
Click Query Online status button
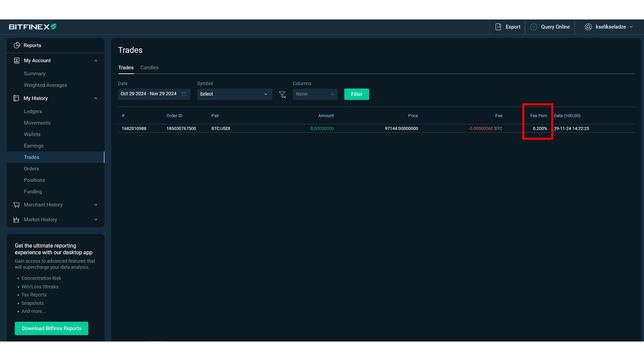(x=550, y=27)
